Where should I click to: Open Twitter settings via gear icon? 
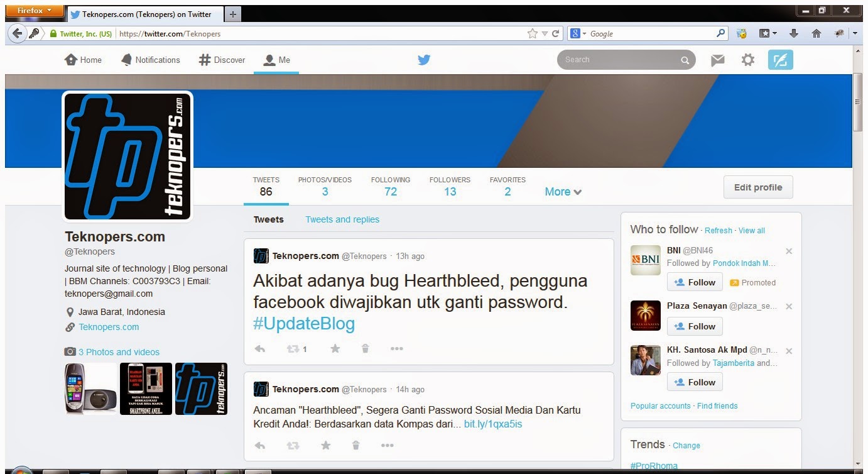pyautogui.click(x=747, y=60)
